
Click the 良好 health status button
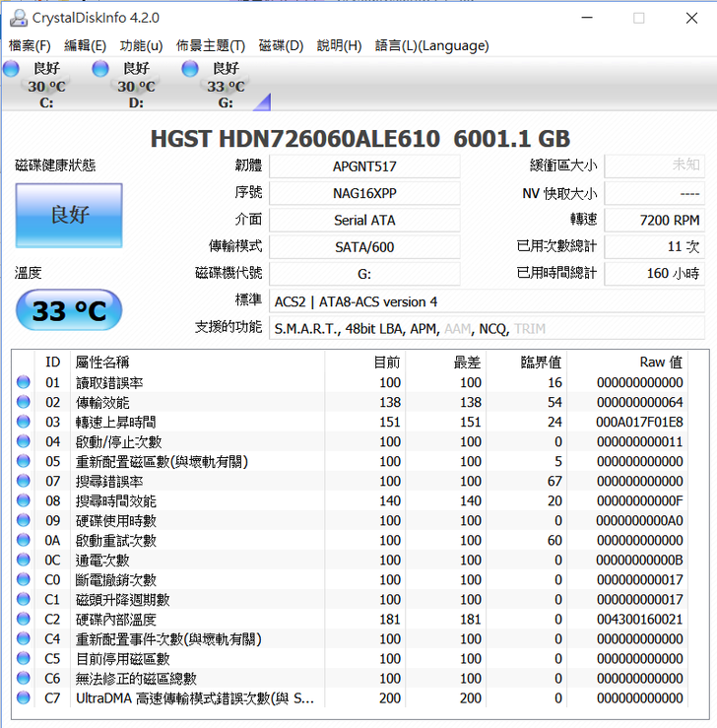coord(69,215)
